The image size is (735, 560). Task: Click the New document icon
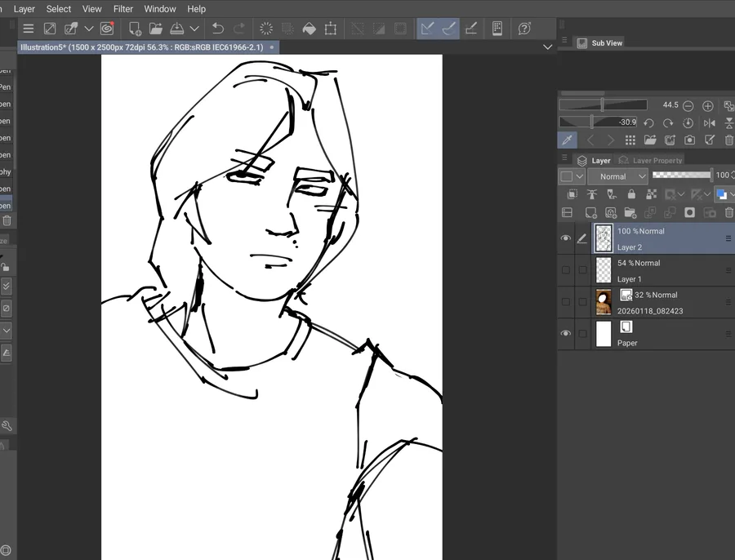click(136, 29)
